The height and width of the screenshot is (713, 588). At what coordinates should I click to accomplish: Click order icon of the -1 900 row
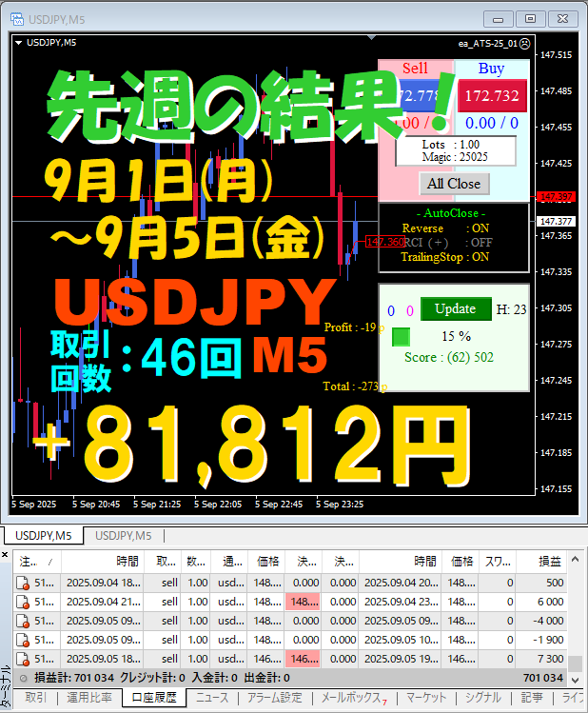pos(23,641)
